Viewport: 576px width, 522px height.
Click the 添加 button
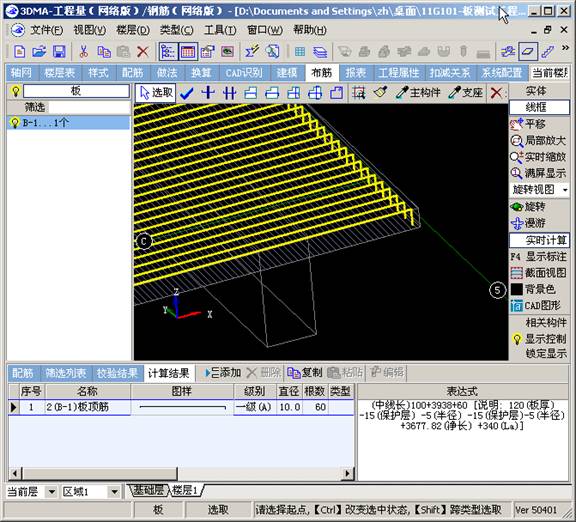(223, 373)
